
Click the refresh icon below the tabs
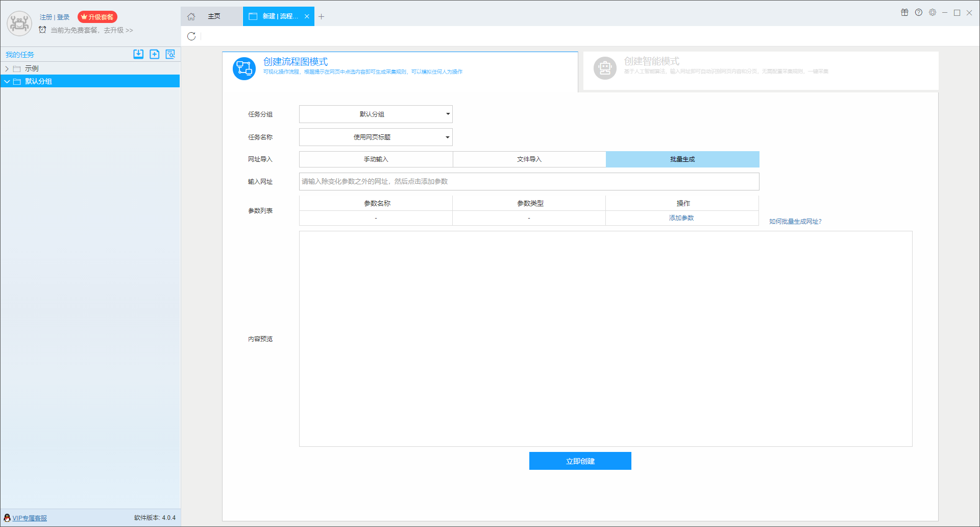[x=191, y=36]
